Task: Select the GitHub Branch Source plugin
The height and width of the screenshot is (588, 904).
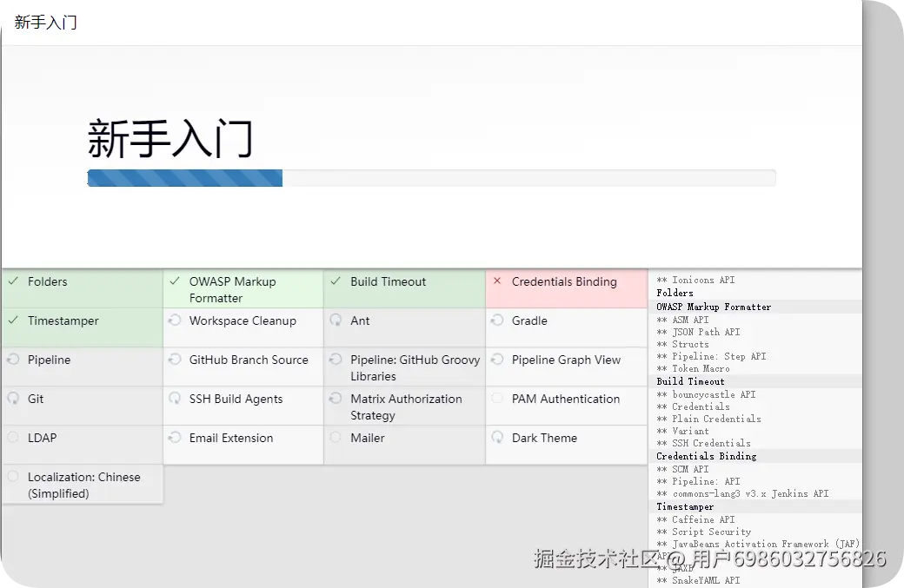Action: [x=249, y=360]
